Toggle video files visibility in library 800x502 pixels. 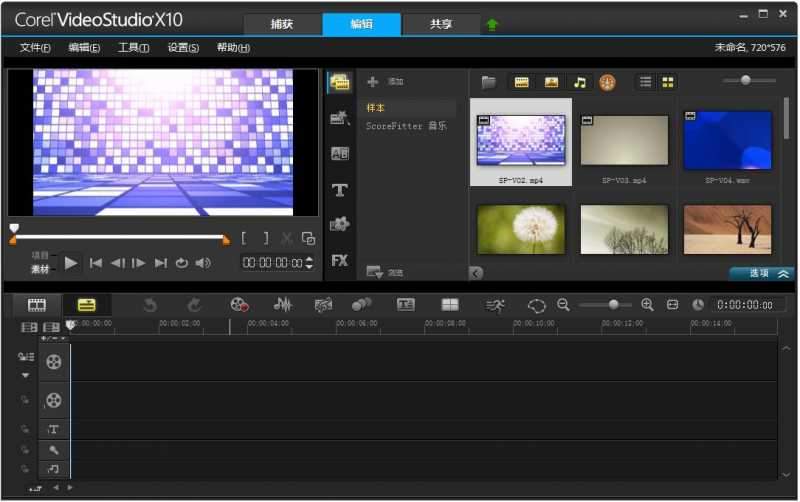pyautogui.click(x=521, y=82)
